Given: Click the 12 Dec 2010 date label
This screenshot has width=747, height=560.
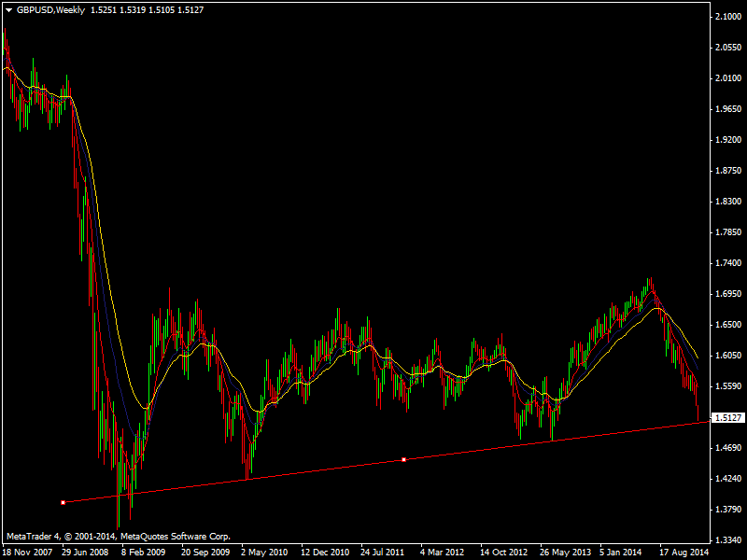Looking at the screenshot, I should tap(325, 553).
